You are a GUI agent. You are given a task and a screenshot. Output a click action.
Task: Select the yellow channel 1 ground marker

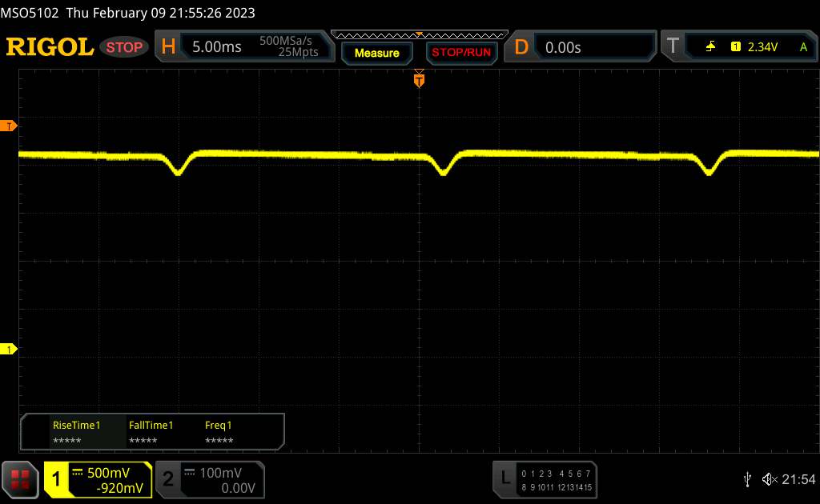click(x=9, y=350)
